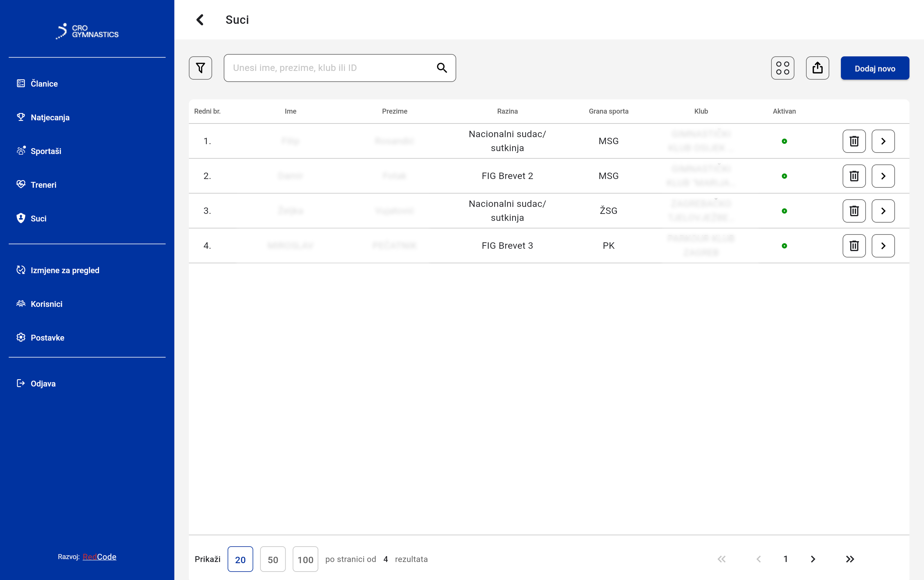This screenshot has width=924, height=580.
Task: Delete the first judge row
Action: [x=854, y=141]
